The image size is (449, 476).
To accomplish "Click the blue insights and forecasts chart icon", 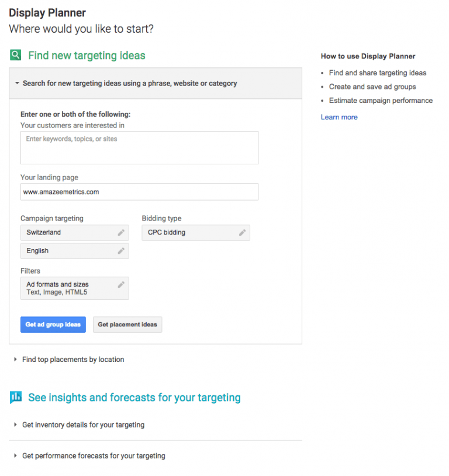I will pos(16,397).
